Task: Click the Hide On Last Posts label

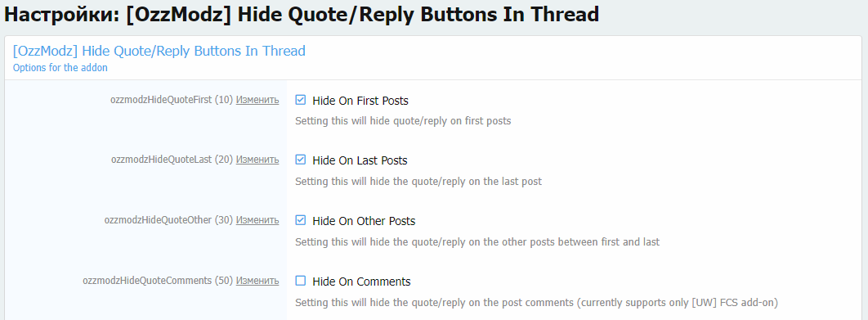Action: (x=360, y=161)
